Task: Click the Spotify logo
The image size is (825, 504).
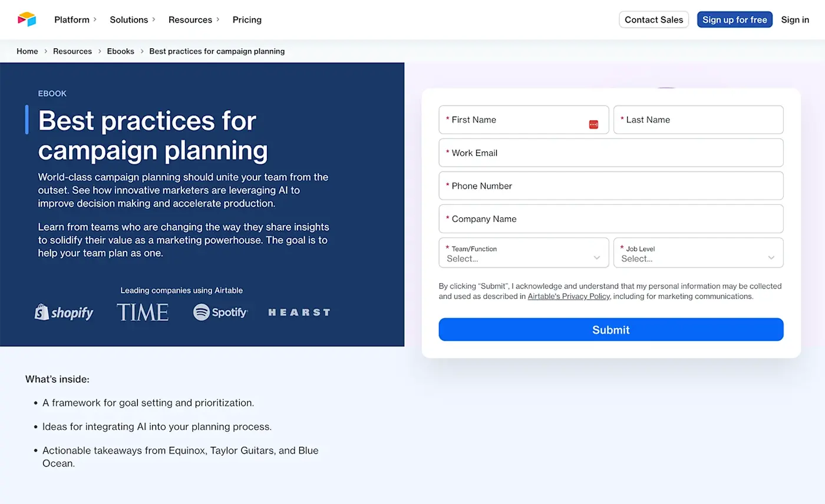Action: click(x=220, y=312)
